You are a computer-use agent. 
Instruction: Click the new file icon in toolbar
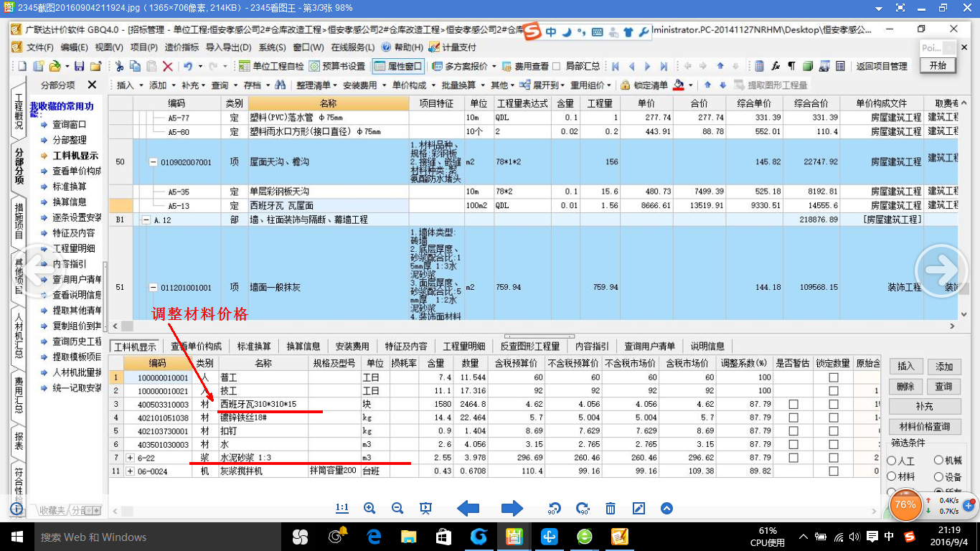pos(22,66)
